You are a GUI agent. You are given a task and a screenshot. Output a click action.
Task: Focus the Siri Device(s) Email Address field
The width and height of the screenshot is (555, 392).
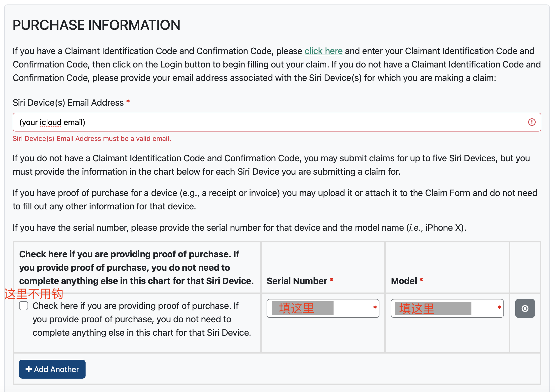click(277, 122)
